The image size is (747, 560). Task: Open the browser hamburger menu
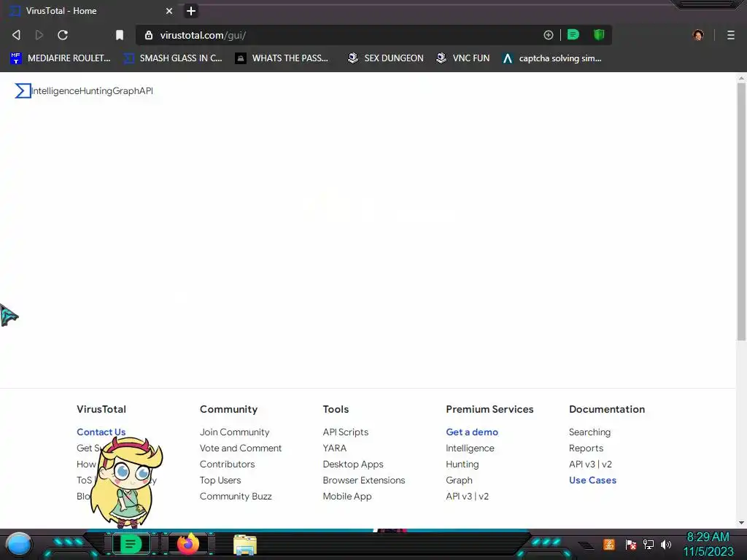tap(731, 35)
